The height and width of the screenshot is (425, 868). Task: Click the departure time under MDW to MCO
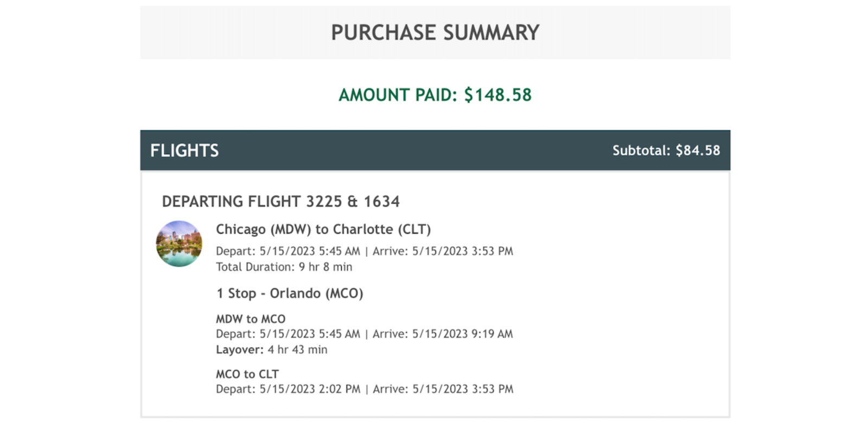point(339,334)
